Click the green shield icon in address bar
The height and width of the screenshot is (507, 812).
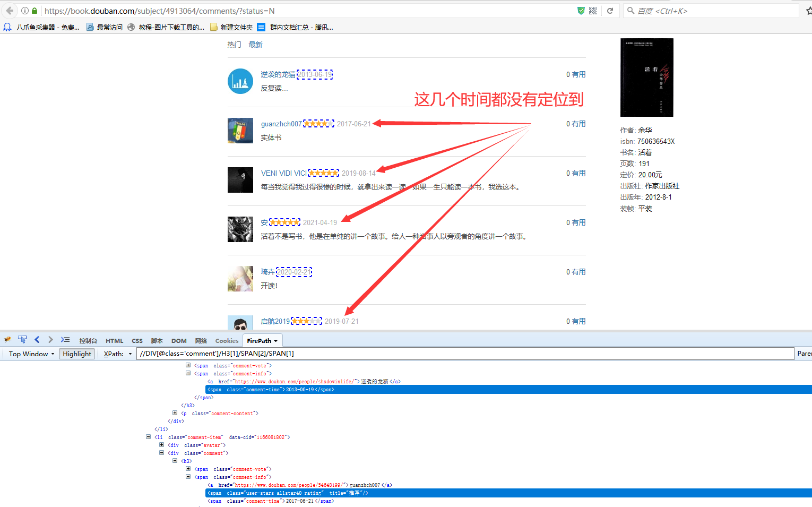(581, 11)
